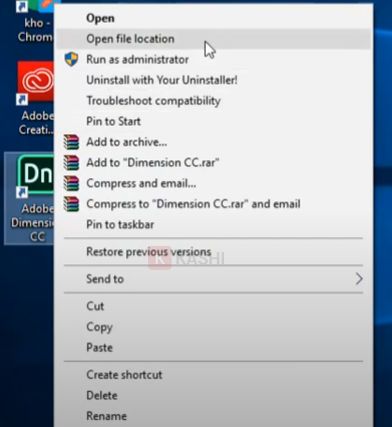This screenshot has width=392, height=427.
Task: Click WinRAR icon beside Compress to "Dimension CC.rar" and email
Action: pos(71,204)
